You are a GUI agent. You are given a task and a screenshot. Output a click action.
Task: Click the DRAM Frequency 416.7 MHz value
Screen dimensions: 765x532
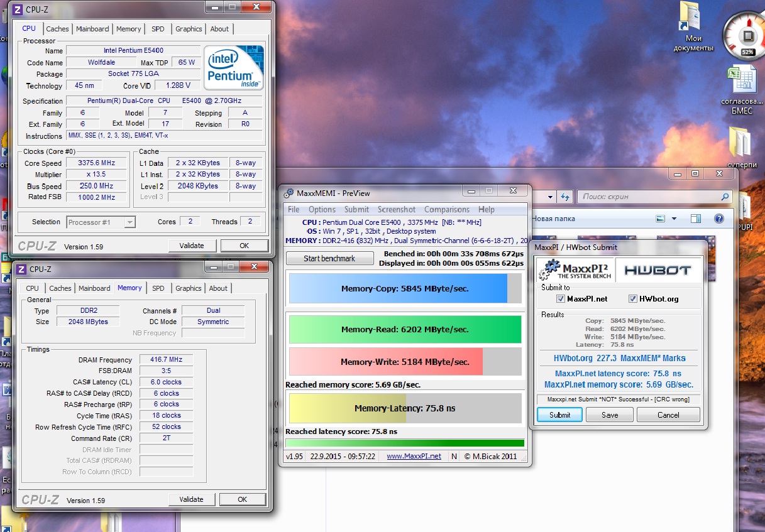tap(166, 360)
